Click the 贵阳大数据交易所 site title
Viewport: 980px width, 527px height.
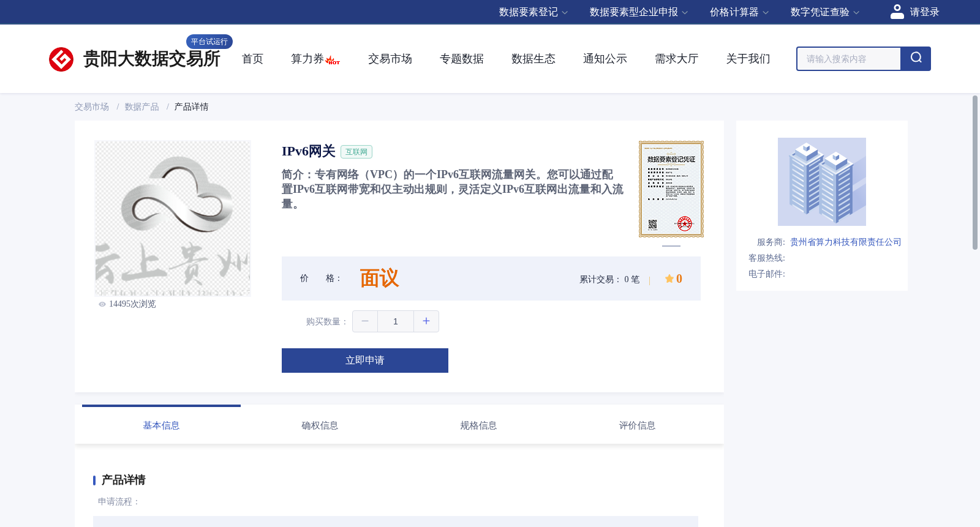click(151, 59)
